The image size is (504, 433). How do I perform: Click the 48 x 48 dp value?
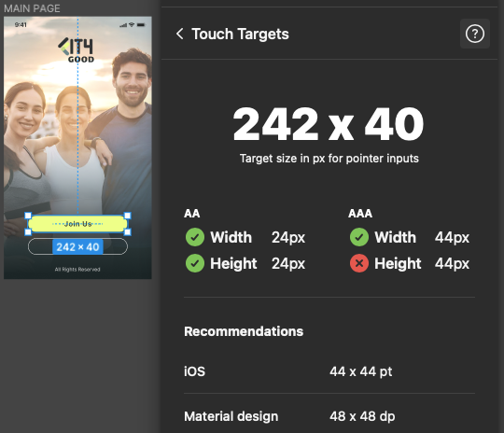click(362, 416)
